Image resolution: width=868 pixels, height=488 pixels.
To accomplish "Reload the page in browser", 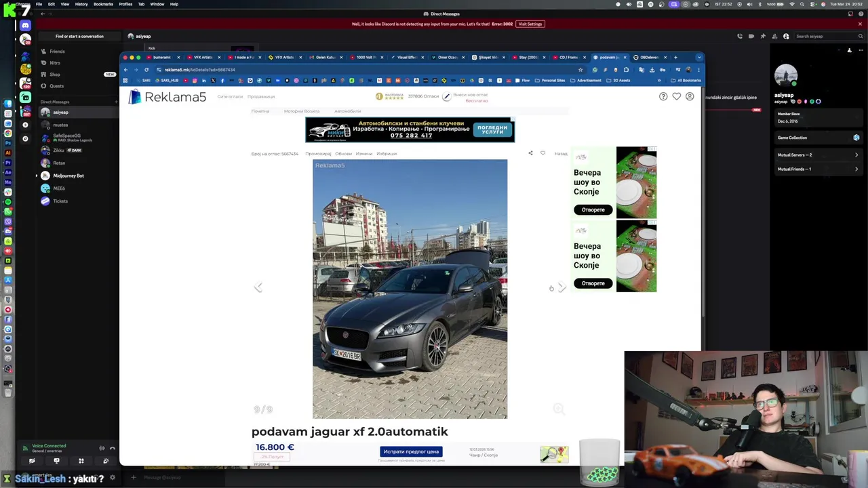I will pos(146,70).
